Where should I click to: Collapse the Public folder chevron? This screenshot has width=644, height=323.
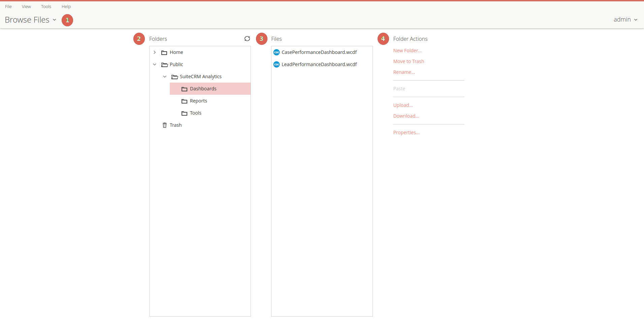click(x=155, y=64)
